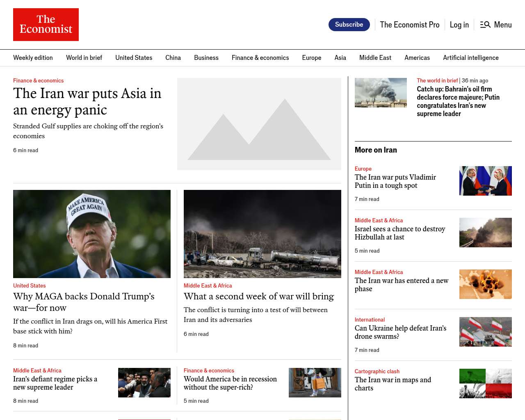
Task: Click the placeholder image for lead story
Action: click(x=259, y=124)
